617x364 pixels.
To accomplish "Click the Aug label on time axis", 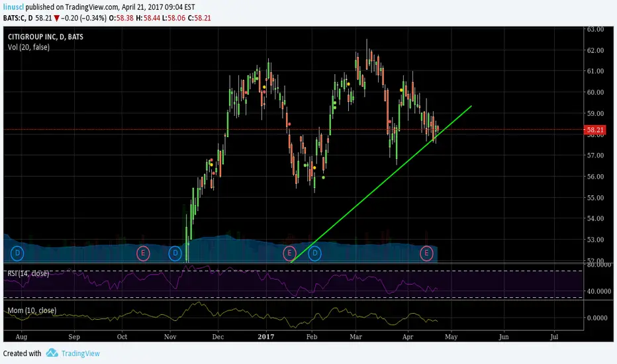I will point(21,337).
